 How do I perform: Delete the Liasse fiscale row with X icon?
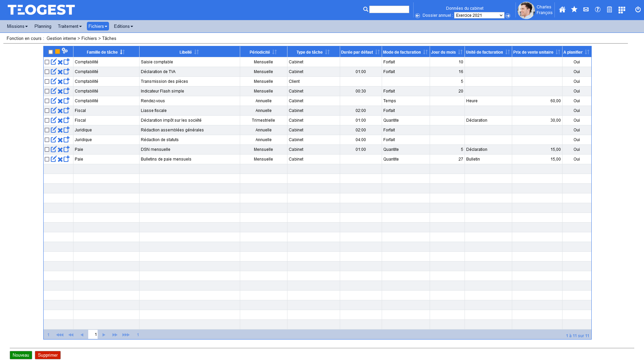[60, 111]
